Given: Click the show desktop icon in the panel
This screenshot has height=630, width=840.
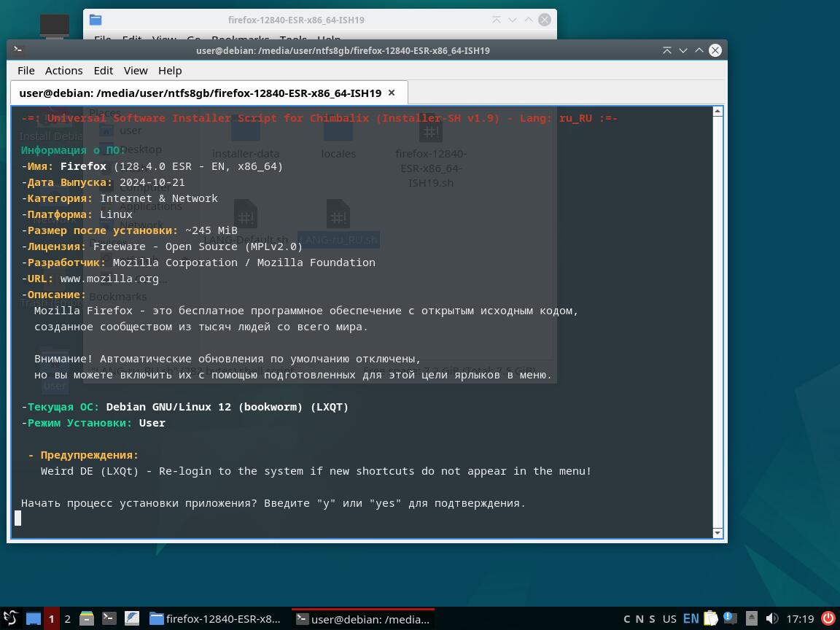Looking at the screenshot, I should tap(34, 618).
